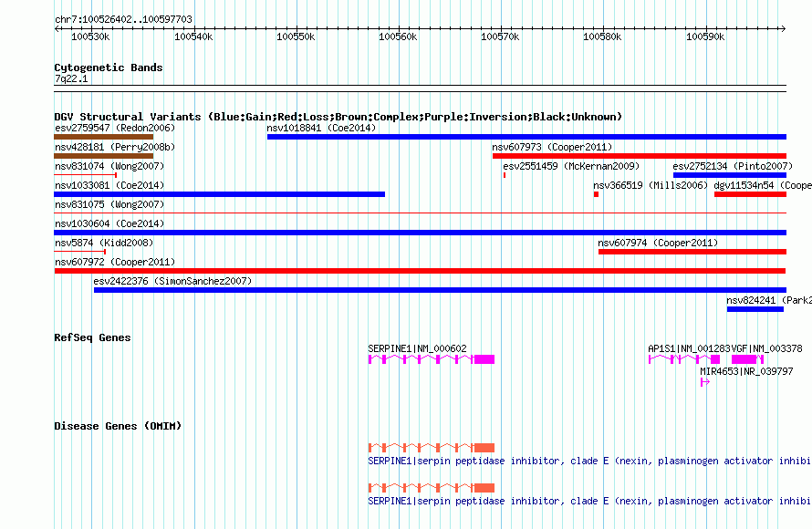This screenshot has width=812, height=529.
Task: Click the esv2759547 (Redon2006) variant label
Action: click(x=115, y=128)
